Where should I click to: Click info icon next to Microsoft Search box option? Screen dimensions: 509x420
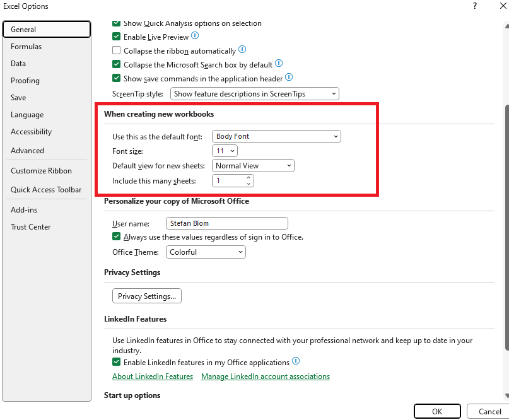coord(279,63)
